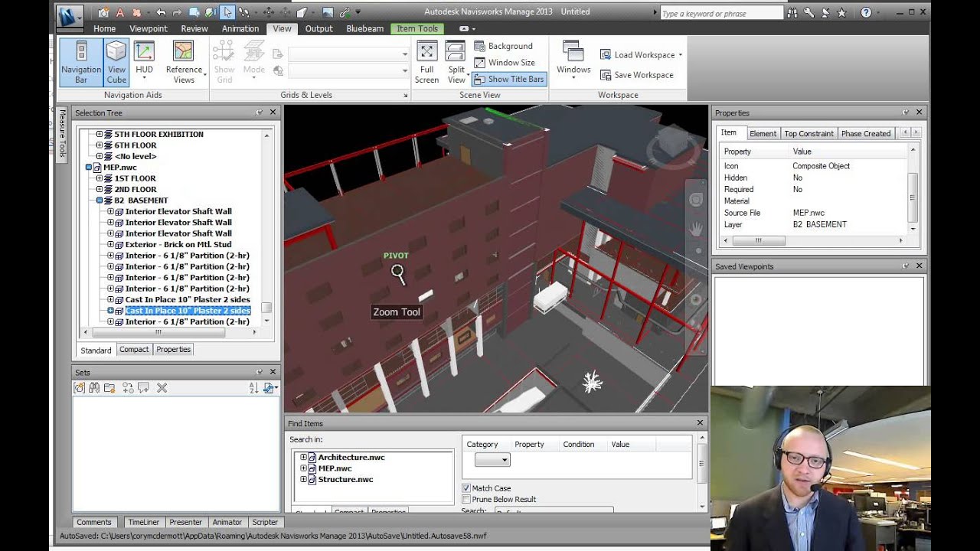Expand Architecture.nwc in Find Items

303,457
